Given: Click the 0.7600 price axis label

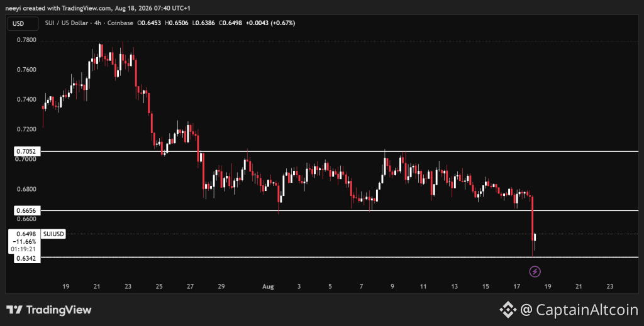Looking at the screenshot, I should coord(26,70).
